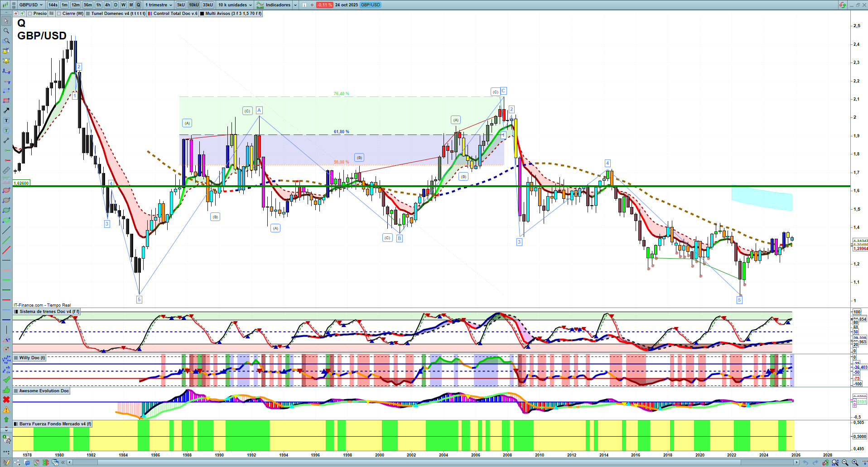Expand the 1 trimestre period dropdown

(159, 5)
